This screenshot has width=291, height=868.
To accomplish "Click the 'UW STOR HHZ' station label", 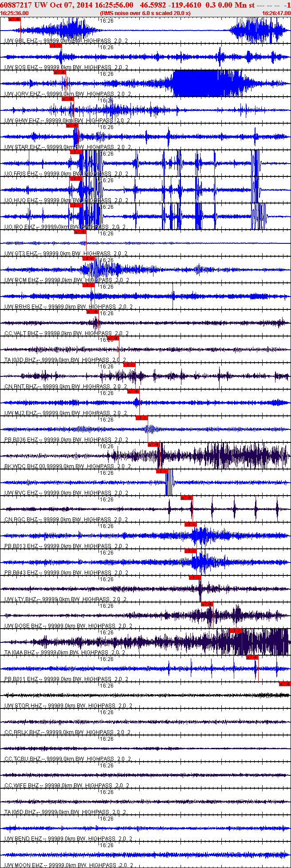I will coord(23,706).
